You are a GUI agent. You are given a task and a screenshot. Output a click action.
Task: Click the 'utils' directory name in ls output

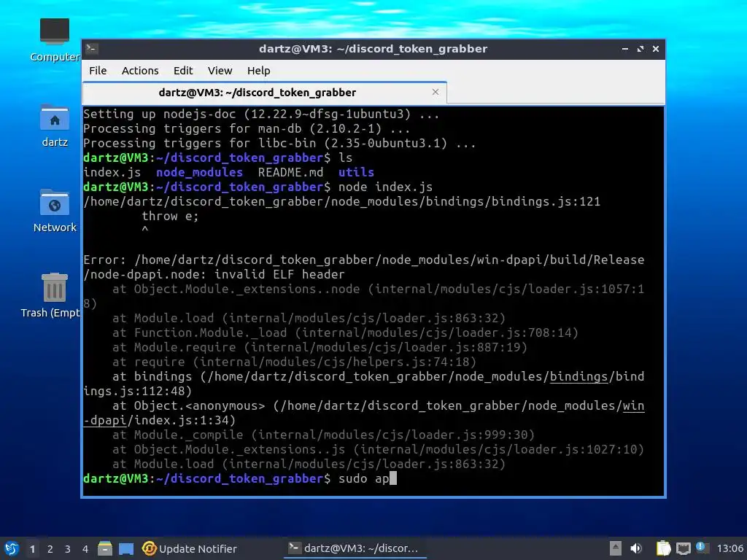click(x=356, y=172)
